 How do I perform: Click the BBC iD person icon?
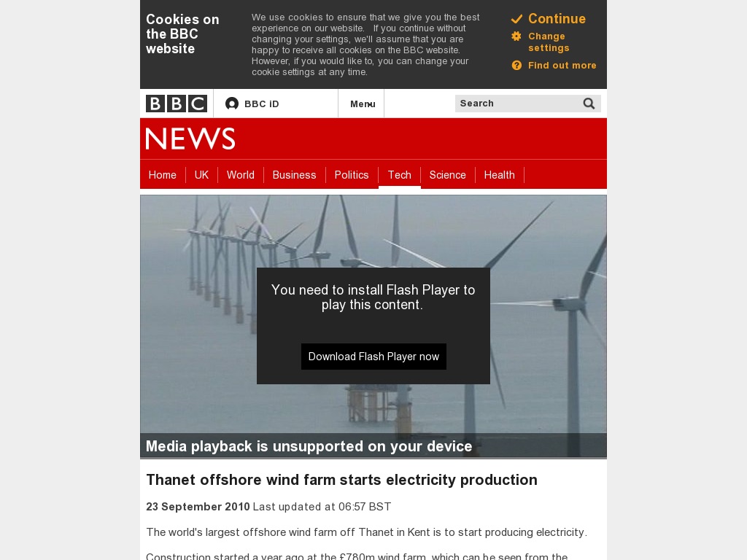(232, 104)
